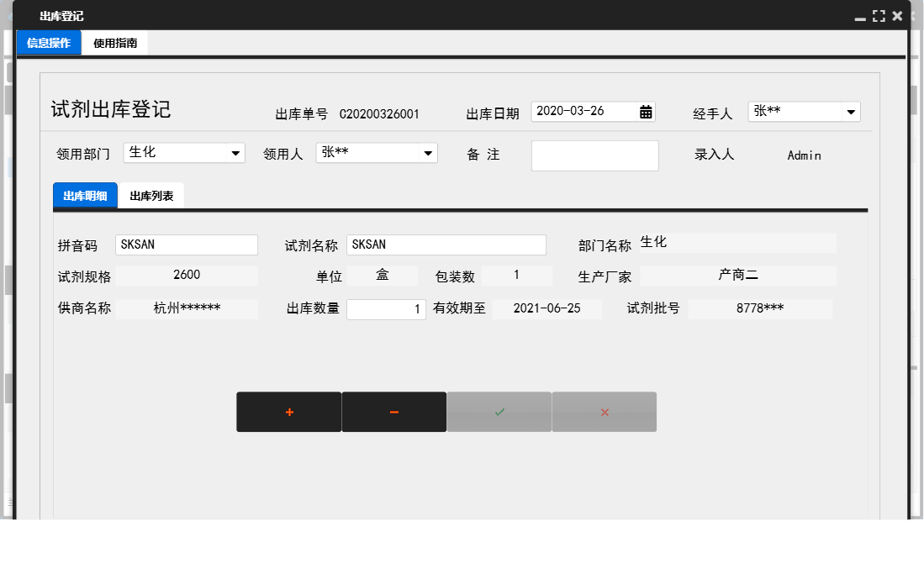
Task: Switch to the 出库列表 tab
Action: (x=151, y=194)
